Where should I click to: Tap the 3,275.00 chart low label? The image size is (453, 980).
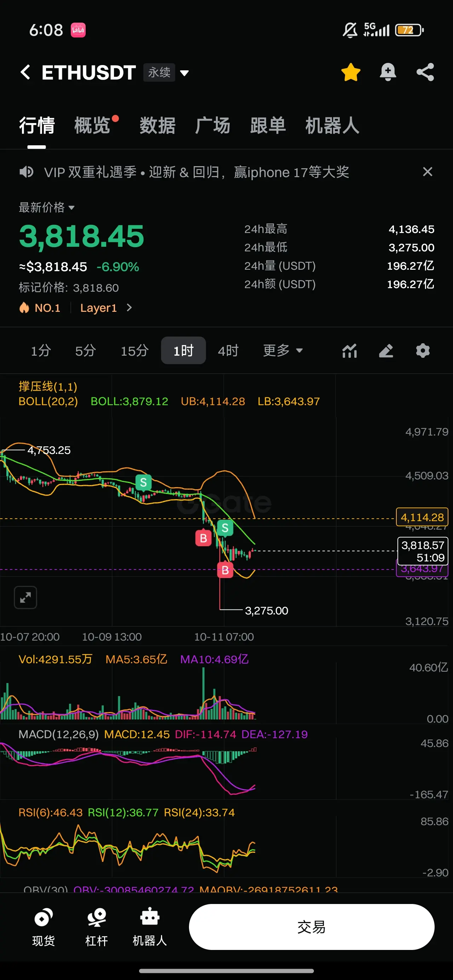[x=266, y=611]
